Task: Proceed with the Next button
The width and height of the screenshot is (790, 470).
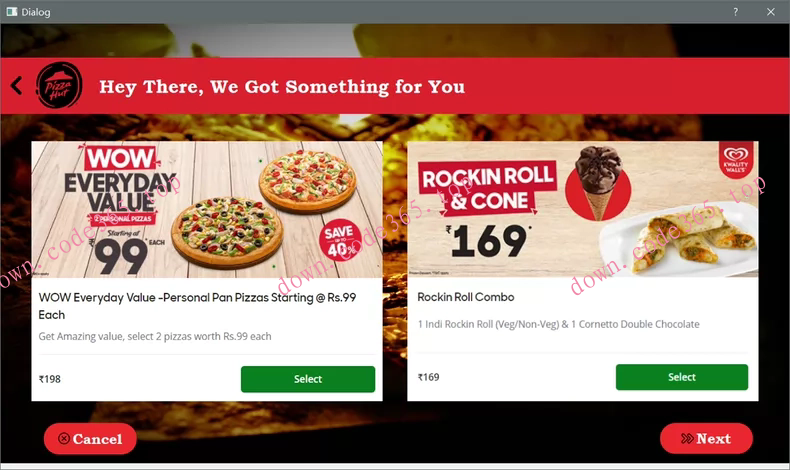Action: point(706,438)
